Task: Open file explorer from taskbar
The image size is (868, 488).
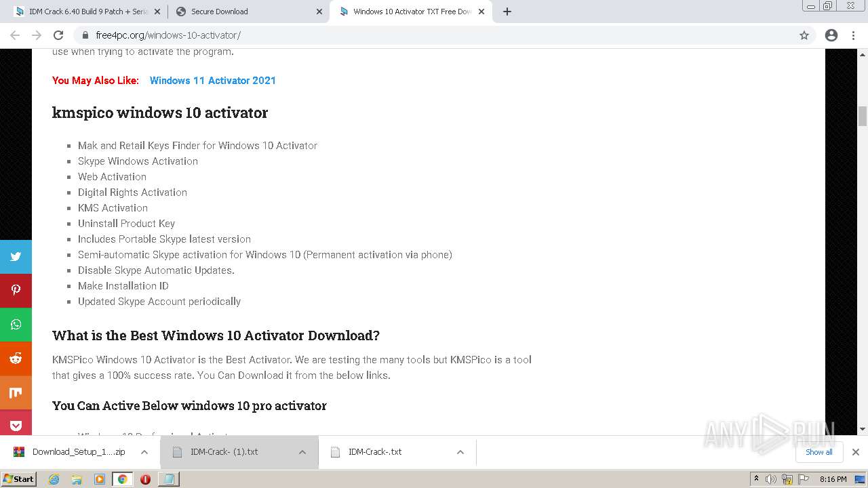Action: point(77,479)
